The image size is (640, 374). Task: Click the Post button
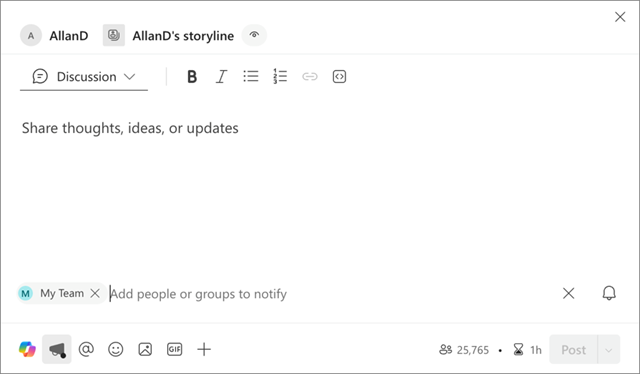[x=573, y=350]
